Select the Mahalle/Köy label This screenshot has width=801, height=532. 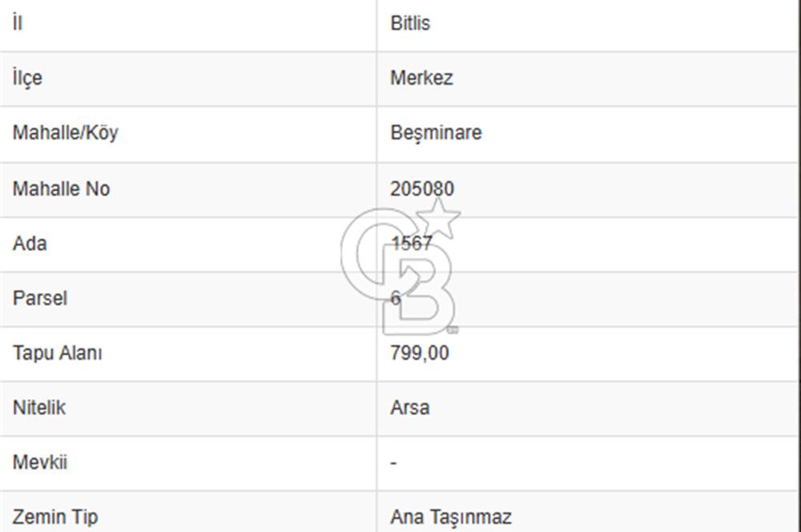pyautogui.click(x=65, y=132)
